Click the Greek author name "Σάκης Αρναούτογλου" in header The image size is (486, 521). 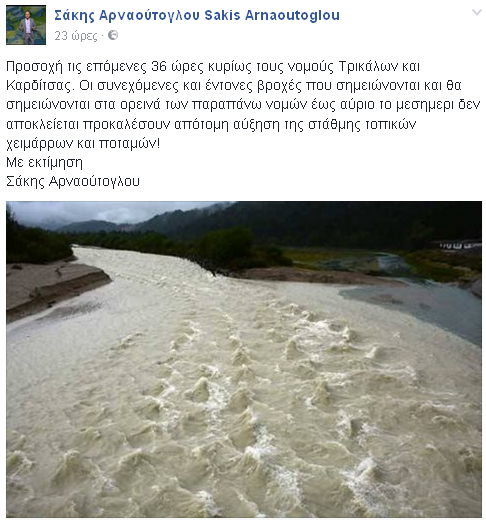[127, 15]
